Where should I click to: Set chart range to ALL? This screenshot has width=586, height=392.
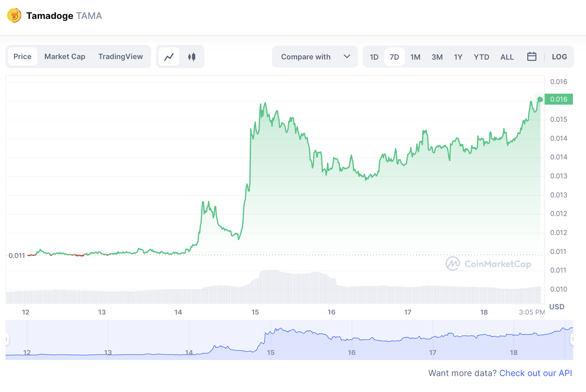(507, 57)
